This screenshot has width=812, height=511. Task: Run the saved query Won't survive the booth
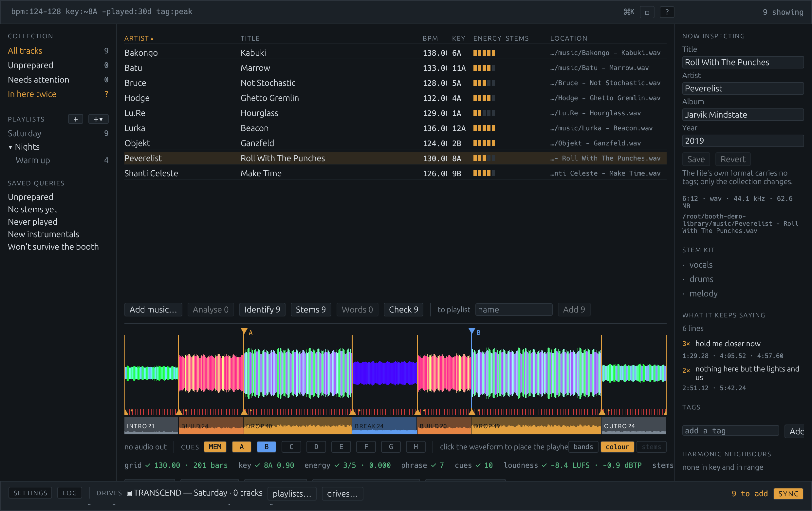tap(53, 247)
